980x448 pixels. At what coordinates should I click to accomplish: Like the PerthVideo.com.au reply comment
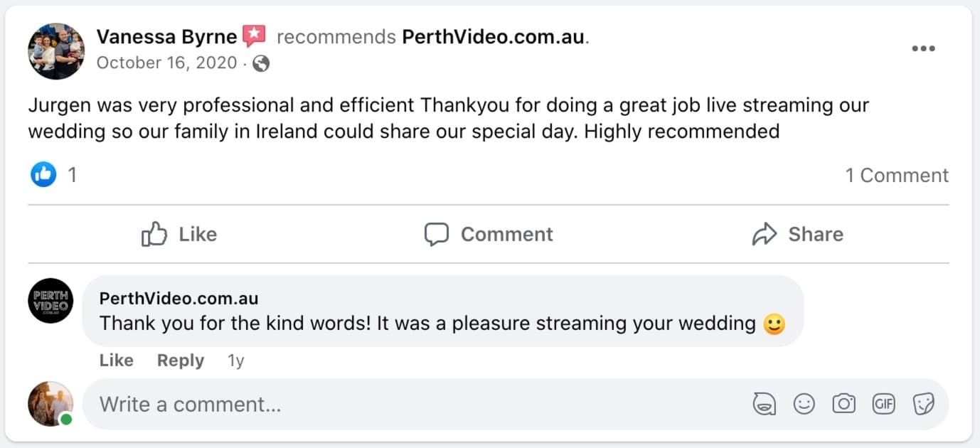click(116, 361)
